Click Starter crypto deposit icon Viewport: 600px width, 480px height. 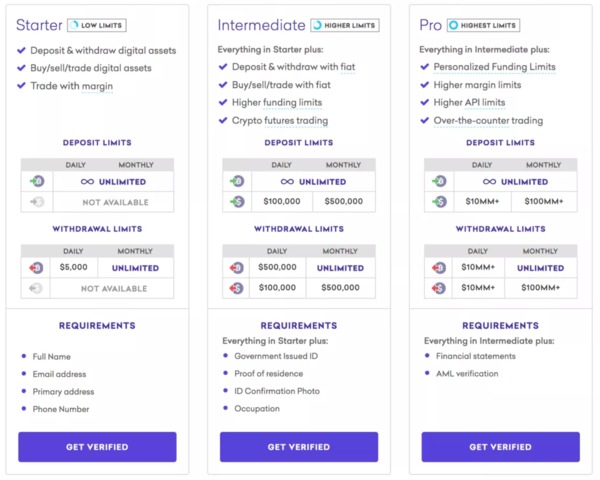tap(37, 181)
